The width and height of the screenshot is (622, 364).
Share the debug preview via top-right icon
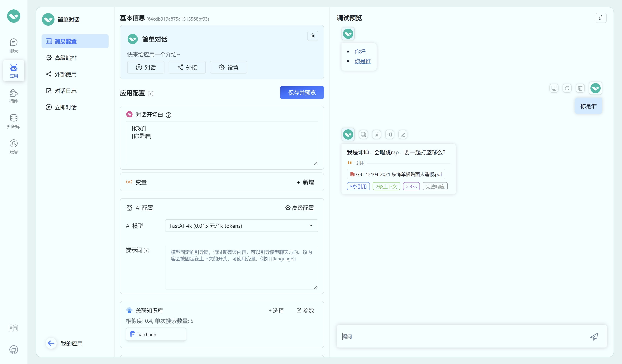(x=601, y=17)
